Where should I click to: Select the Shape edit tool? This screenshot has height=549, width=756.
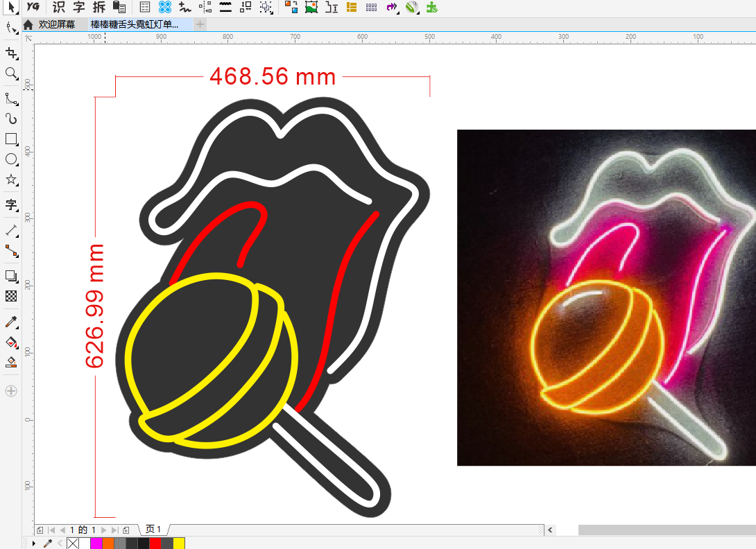pyautogui.click(x=11, y=28)
